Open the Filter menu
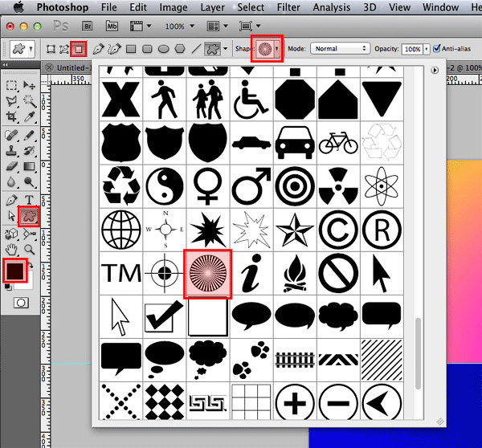 click(288, 7)
